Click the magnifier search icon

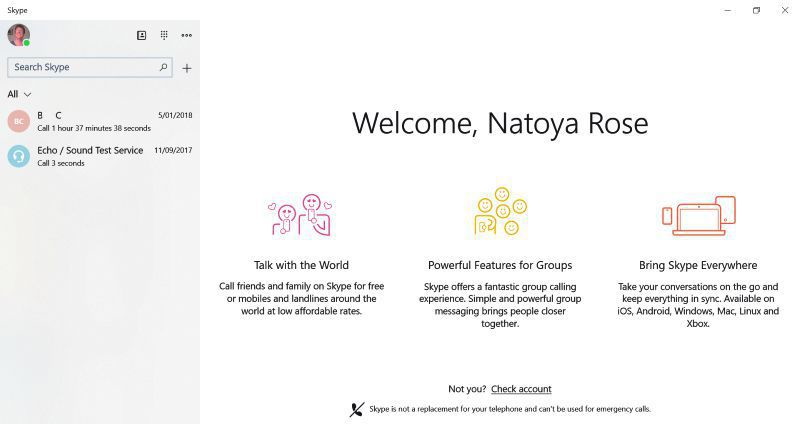click(163, 67)
